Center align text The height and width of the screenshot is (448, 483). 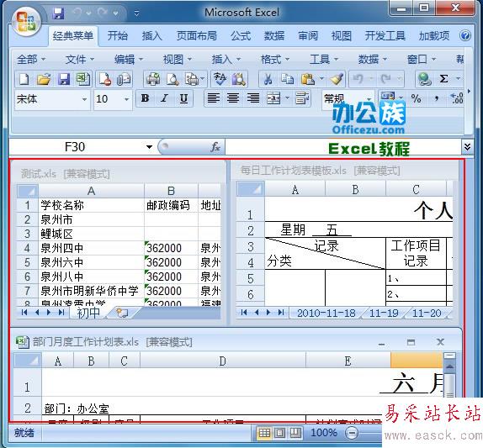[233, 98]
